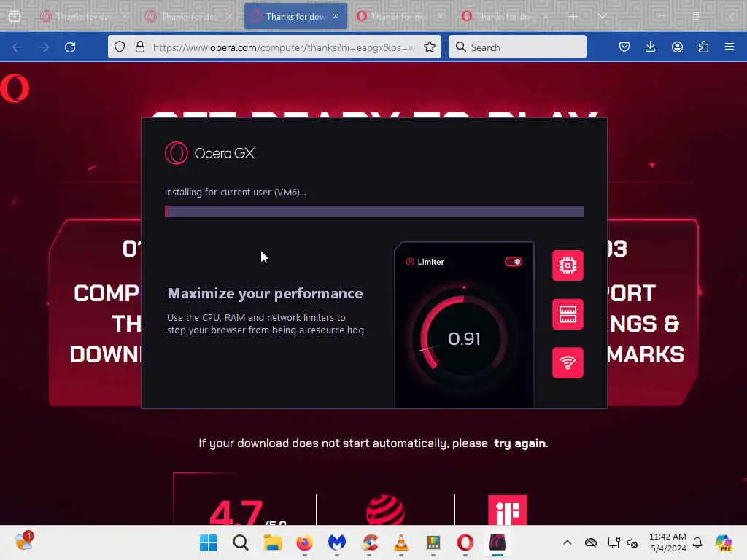Click the CPU limiter chip icon
Screen dimensions: 747x560
(568, 265)
